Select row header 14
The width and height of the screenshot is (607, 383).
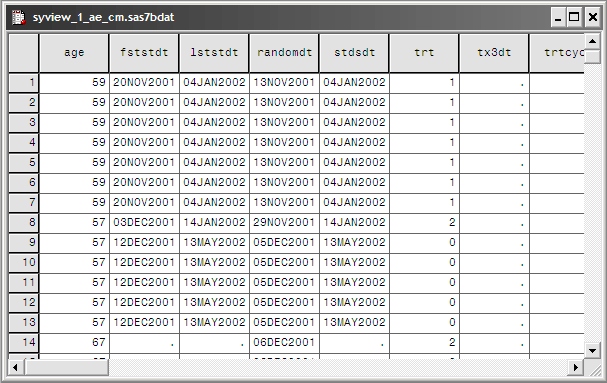24,343
